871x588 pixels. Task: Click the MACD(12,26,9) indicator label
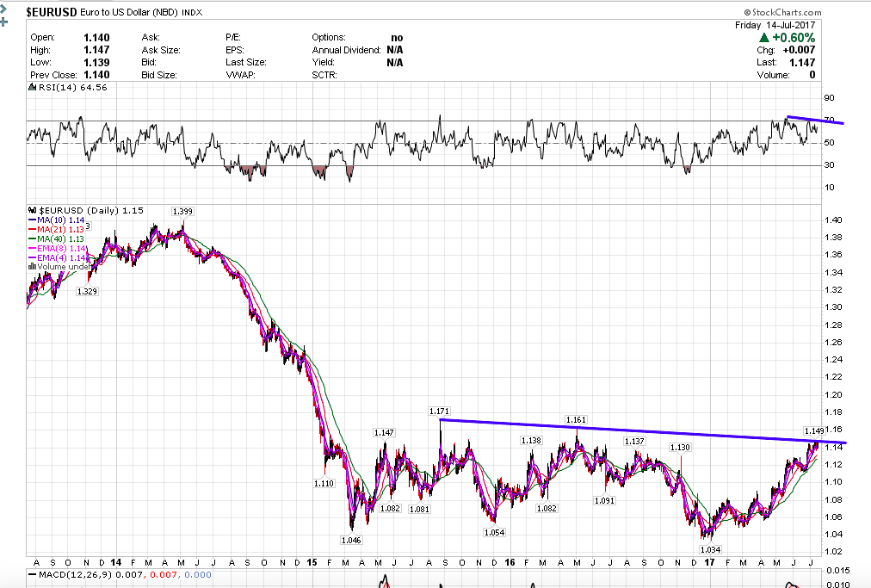pyautogui.click(x=74, y=574)
